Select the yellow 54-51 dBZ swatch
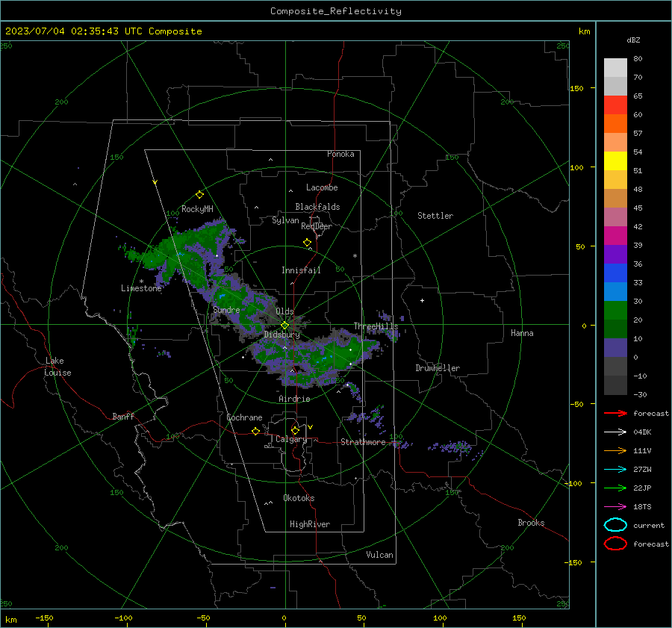This screenshot has height=628, width=672. click(x=615, y=161)
